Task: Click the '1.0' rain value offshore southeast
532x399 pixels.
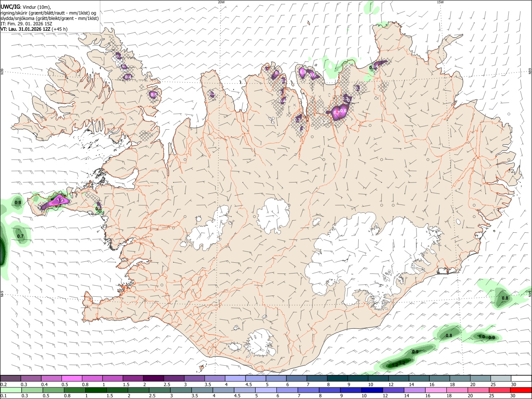Action: point(482,337)
